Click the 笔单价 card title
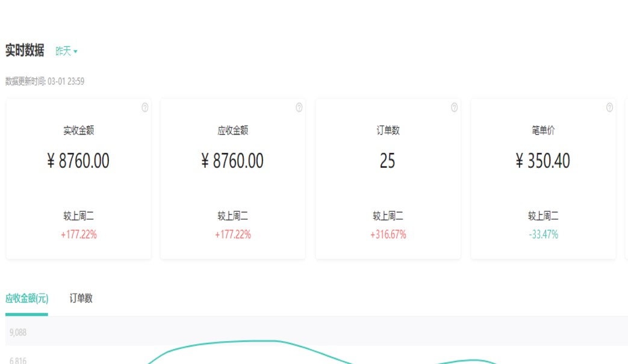The width and height of the screenshot is (628, 364). pyautogui.click(x=543, y=131)
